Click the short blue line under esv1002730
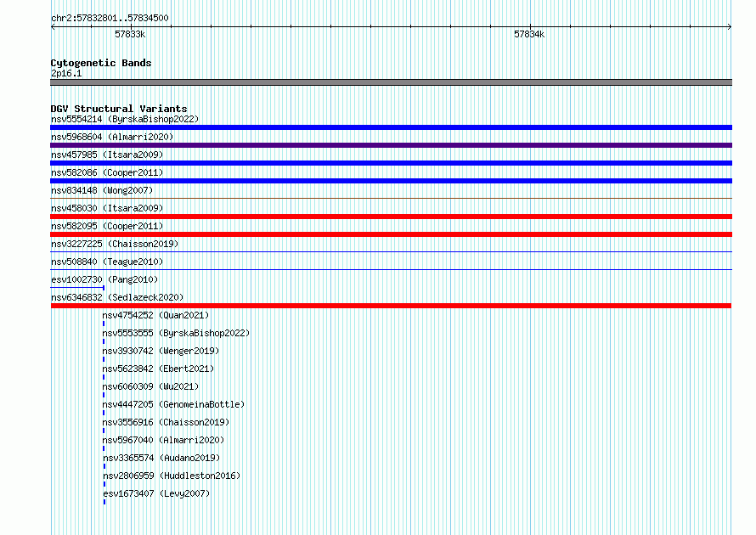Screen dimensions: 756x535 [x=77, y=288]
